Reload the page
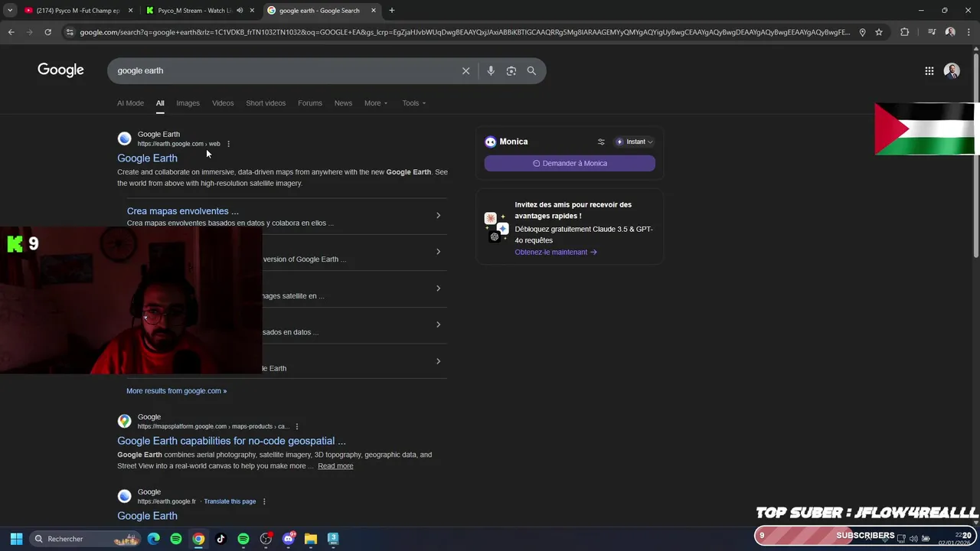Viewport: 980px width, 551px height. tap(47, 32)
